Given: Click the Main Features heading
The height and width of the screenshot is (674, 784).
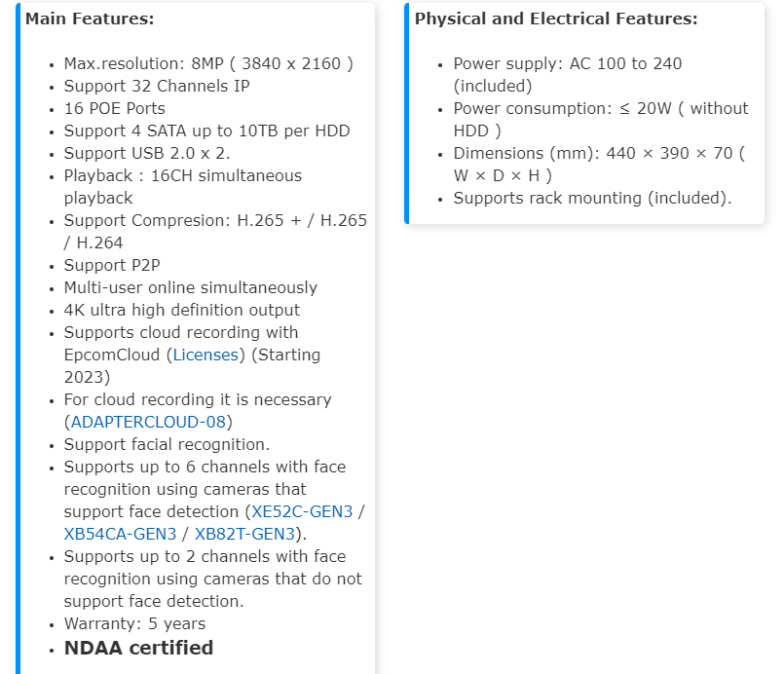Looking at the screenshot, I should [x=90, y=19].
